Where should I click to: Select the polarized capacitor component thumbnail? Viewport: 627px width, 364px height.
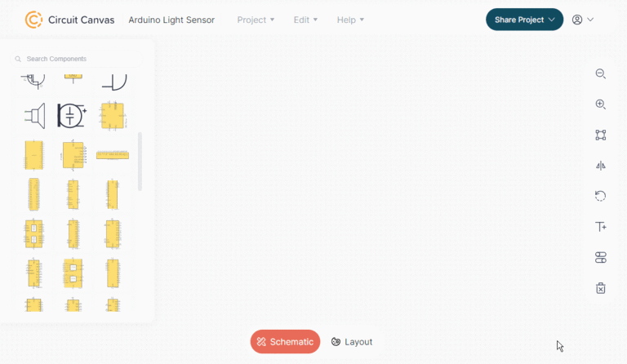tap(72, 116)
